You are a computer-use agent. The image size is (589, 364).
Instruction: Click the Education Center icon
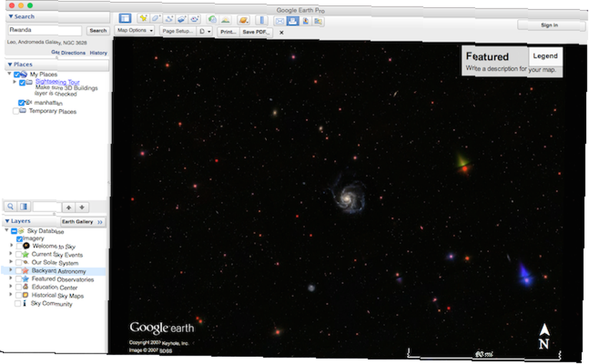click(x=25, y=287)
